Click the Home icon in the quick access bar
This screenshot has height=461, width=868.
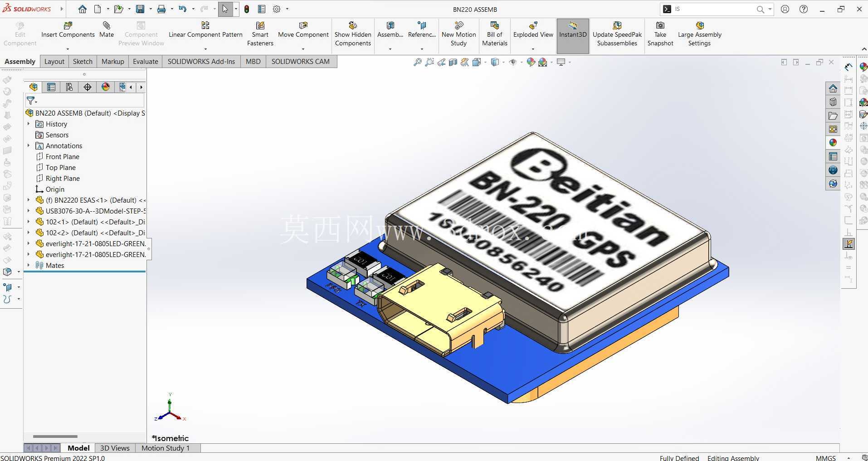(82, 9)
